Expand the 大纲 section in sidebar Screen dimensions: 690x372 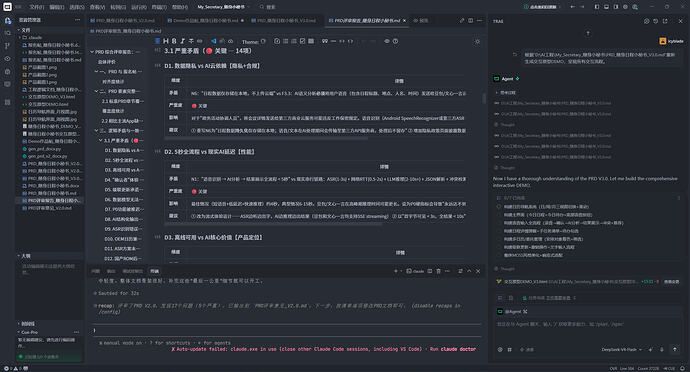48,256
